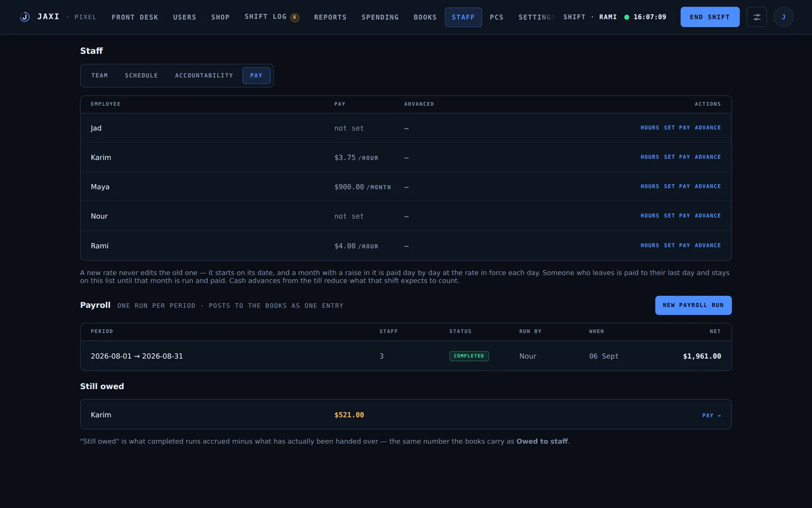Switch to the Team tab
The image size is (812, 508).
[x=99, y=75]
